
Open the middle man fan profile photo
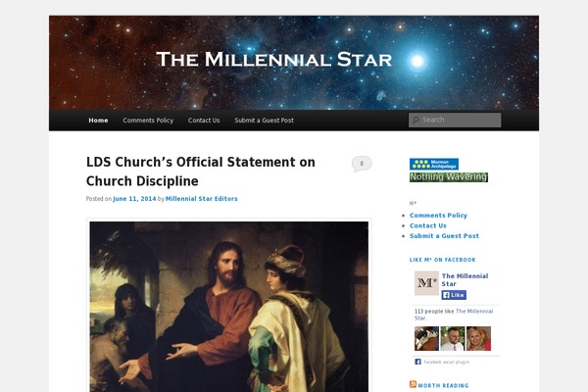pyautogui.click(x=452, y=338)
